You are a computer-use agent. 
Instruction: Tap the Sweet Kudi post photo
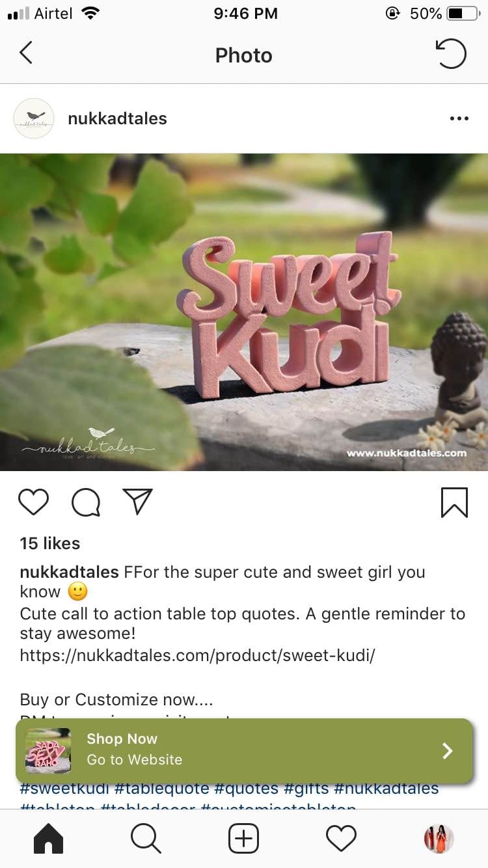(244, 312)
